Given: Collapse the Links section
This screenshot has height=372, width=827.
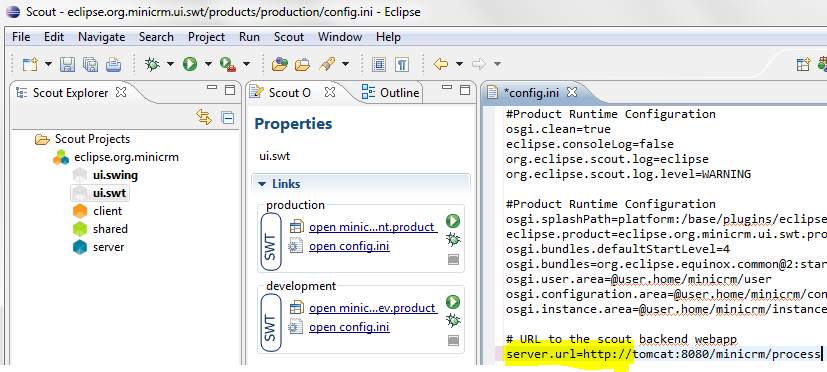Looking at the screenshot, I should (x=262, y=184).
